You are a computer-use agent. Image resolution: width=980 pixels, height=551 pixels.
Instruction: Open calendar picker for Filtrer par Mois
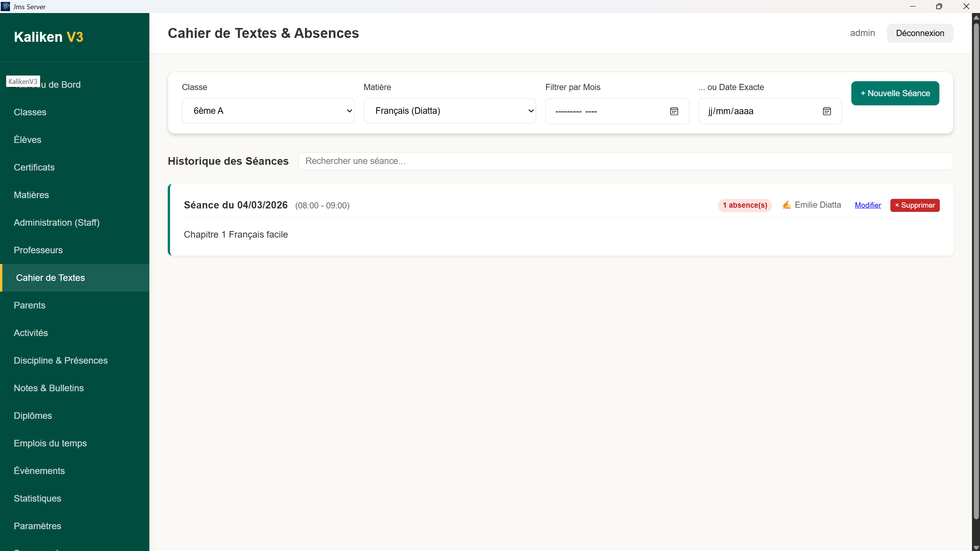click(674, 111)
